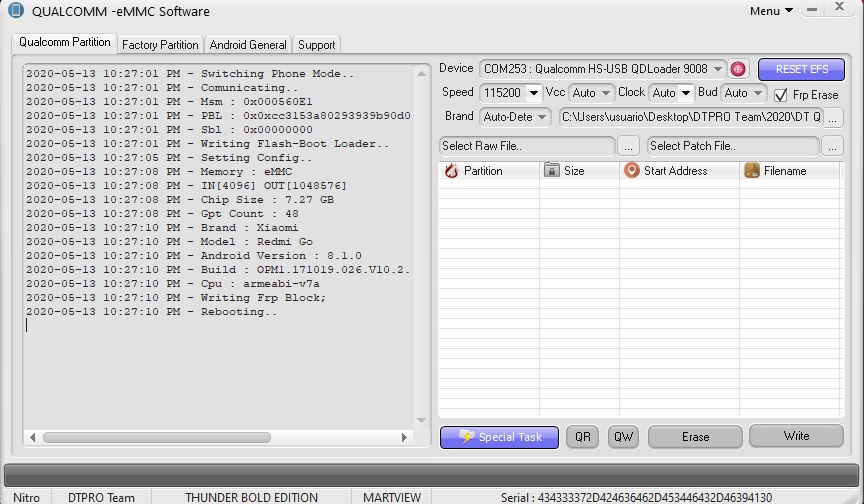
Task: Click the Special Task button
Action: pos(499,437)
